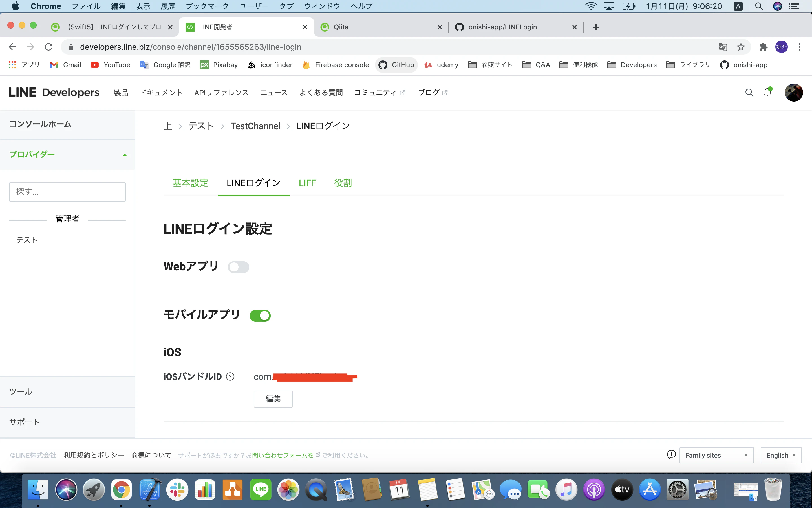Image resolution: width=812 pixels, height=508 pixels.
Task: Click the テスト breadcrumb link
Action: tap(201, 126)
